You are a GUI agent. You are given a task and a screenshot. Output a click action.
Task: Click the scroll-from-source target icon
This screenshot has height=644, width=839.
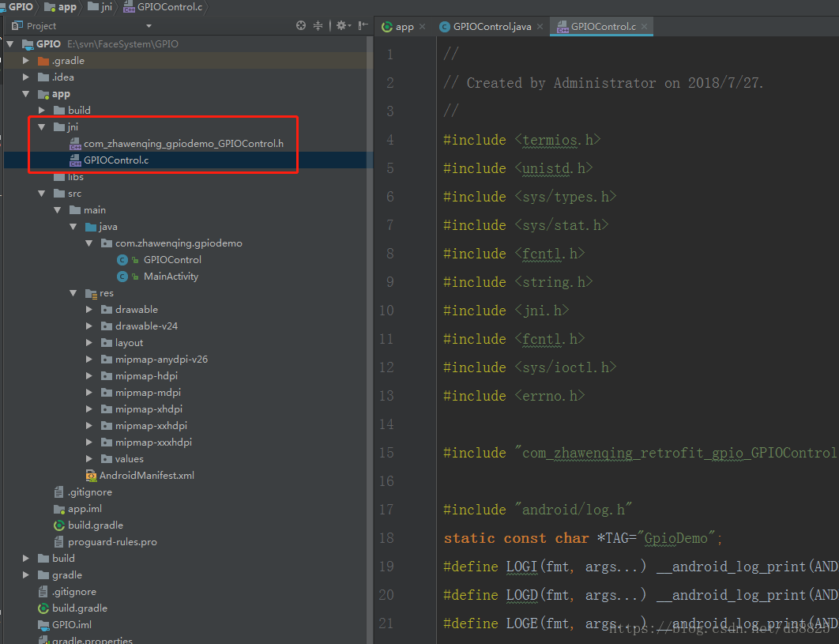(301, 26)
